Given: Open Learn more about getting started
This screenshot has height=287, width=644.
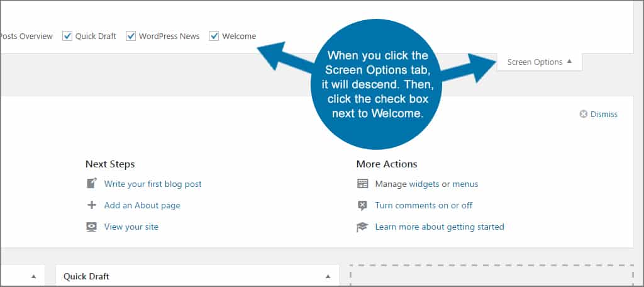Looking at the screenshot, I should click(440, 227).
